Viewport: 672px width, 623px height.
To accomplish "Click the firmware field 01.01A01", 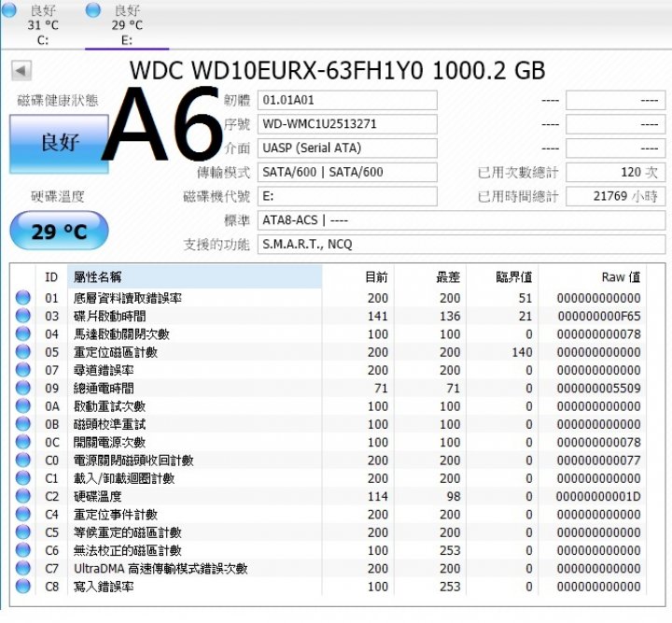I will (347, 100).
